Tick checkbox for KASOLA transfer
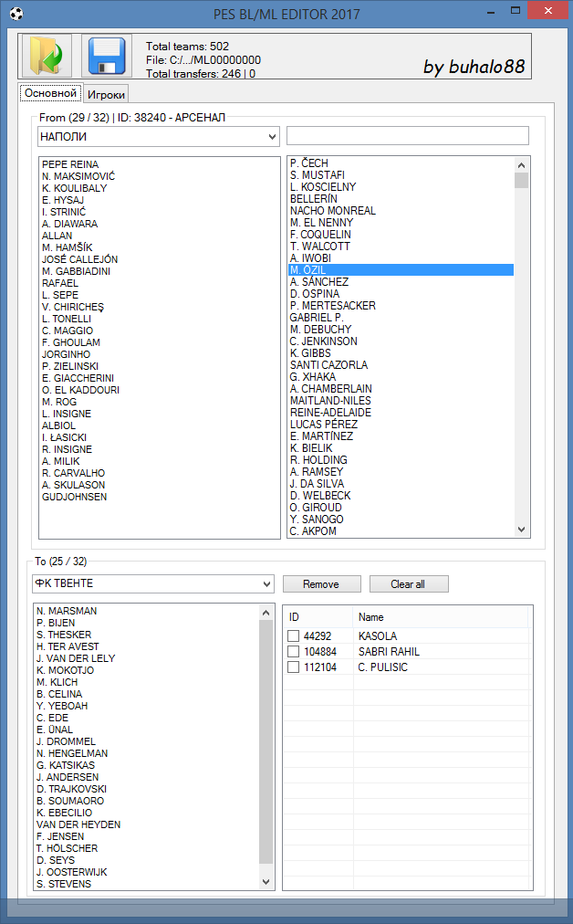The height and width of the screenshot is (924, 573). point(293,635)
